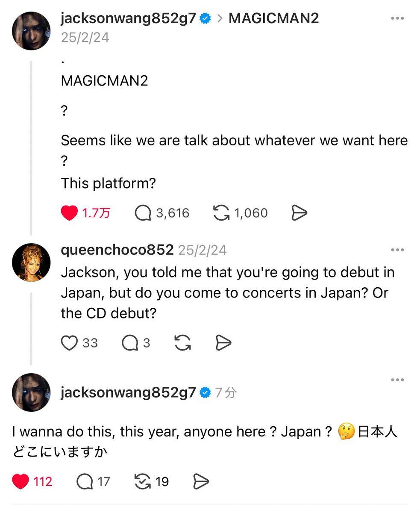Image resolution: width=420 pixels, height=513 pixels.
Task: Share the MAGICMAN2 post via paper plane
Action: coord(299,213)
